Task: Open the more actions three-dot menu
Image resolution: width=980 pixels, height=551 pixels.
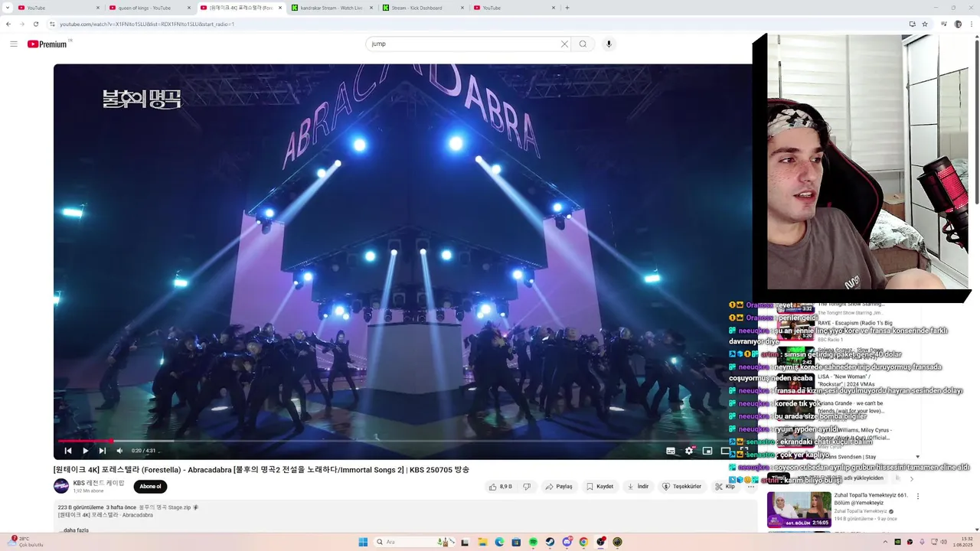Action: click(x=751, y=487)
